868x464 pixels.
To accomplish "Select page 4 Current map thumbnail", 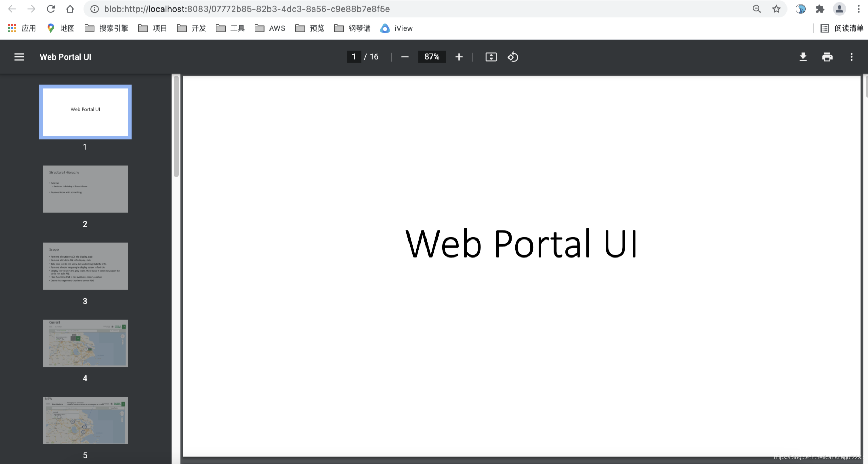I will pyautogui.click(x=85, y=343).
